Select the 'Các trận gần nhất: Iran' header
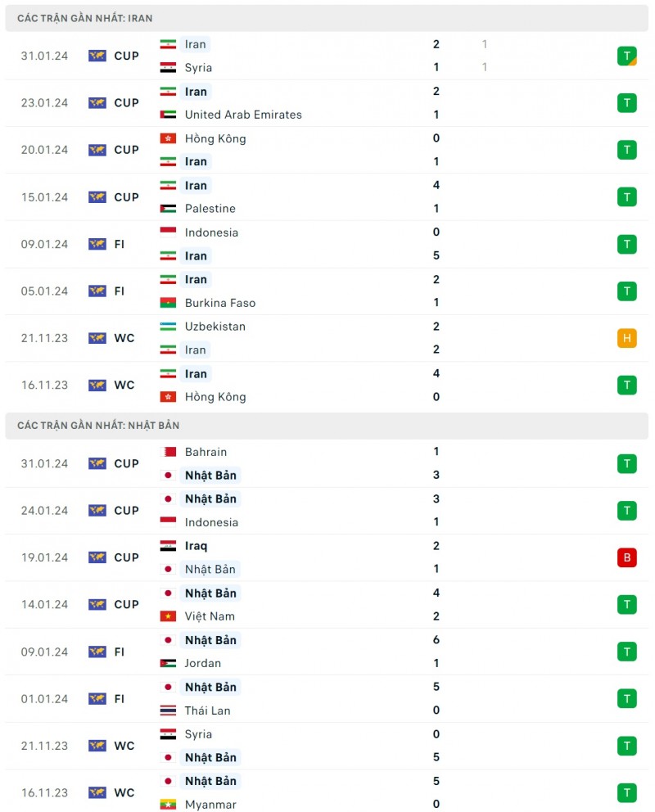The image size is (655, 812). [85, 18]
